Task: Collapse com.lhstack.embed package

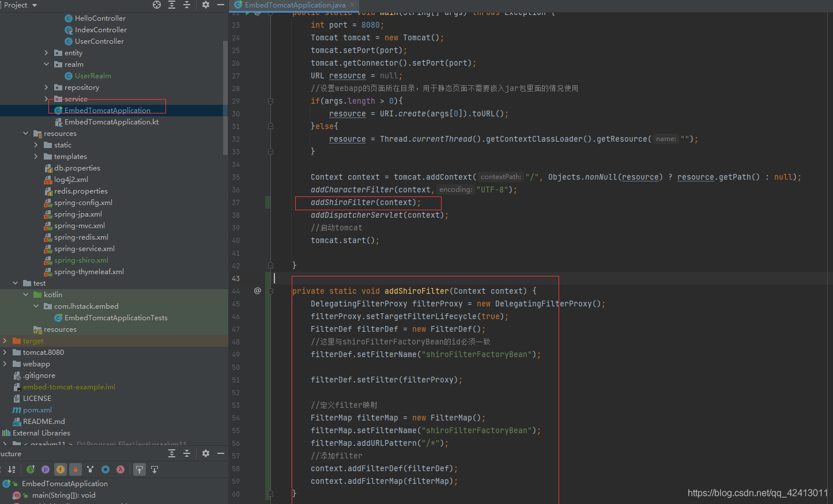Action: point(36,306)
